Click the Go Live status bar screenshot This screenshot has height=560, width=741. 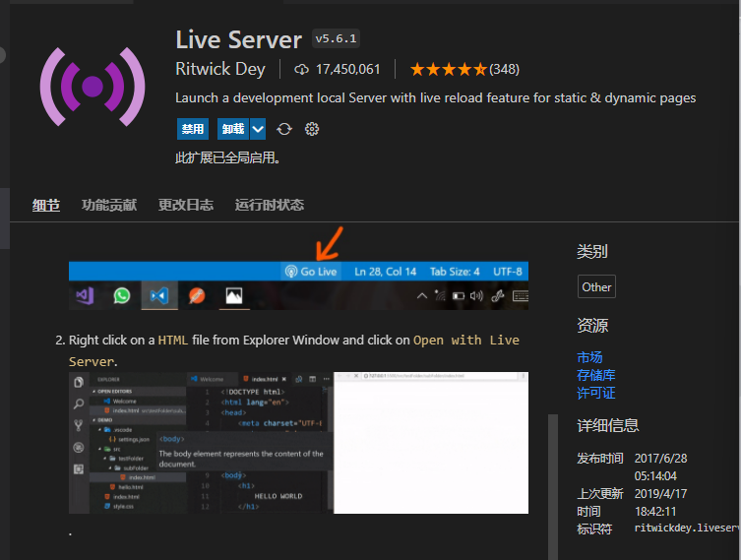299,285
